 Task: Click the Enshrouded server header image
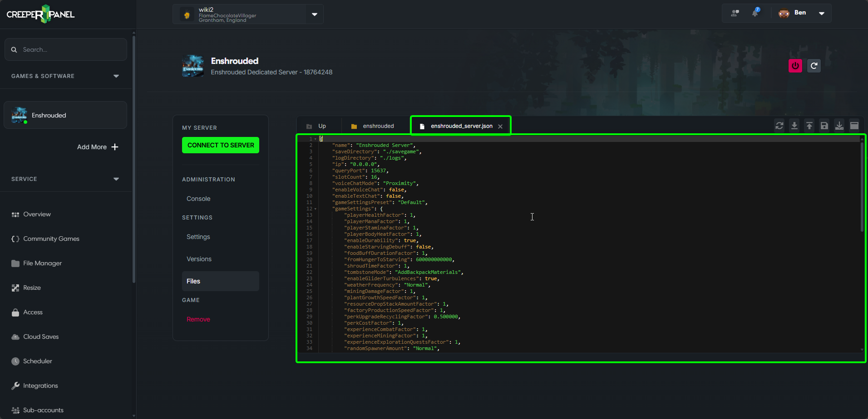click(193, 66)
